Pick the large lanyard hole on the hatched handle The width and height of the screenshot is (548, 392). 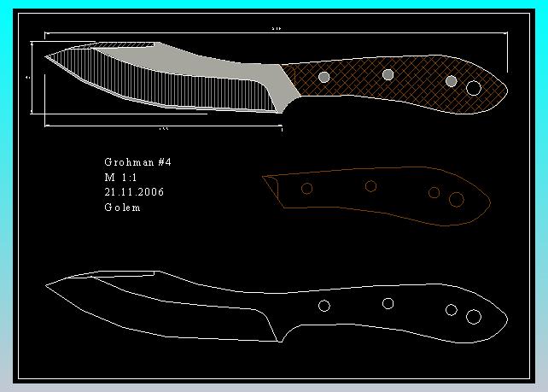474,88
